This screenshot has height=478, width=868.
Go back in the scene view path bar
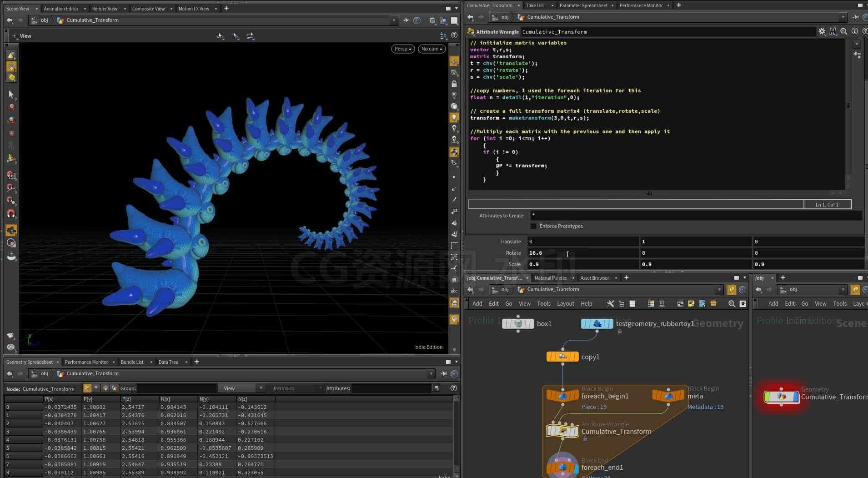pos(10,20)
